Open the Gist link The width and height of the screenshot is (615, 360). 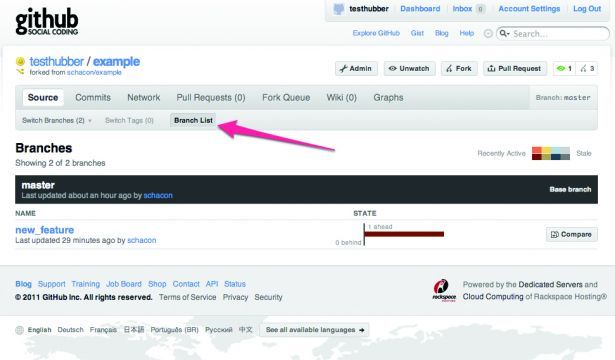[417, 33]
